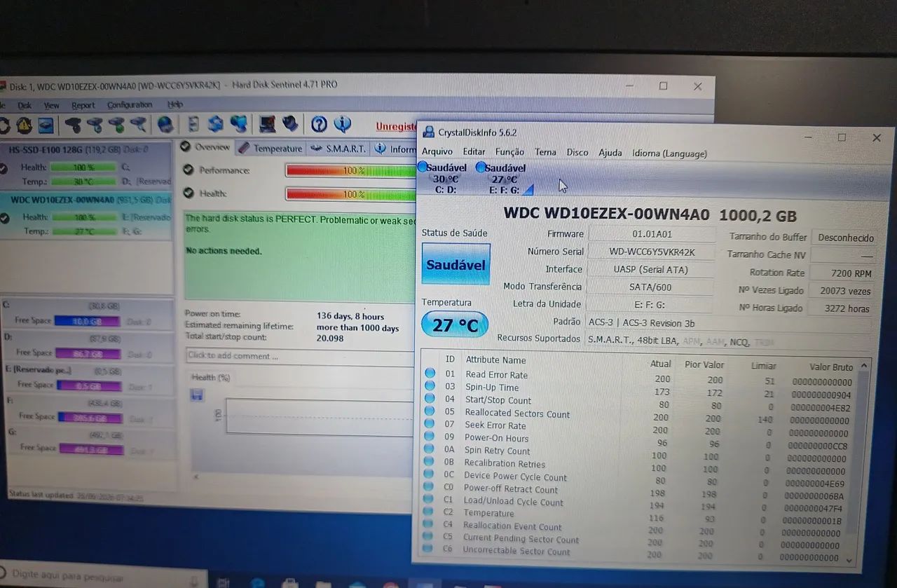
Task: Open the Disco menu in CrystalDiskInfo
Action: pos(577,152)
